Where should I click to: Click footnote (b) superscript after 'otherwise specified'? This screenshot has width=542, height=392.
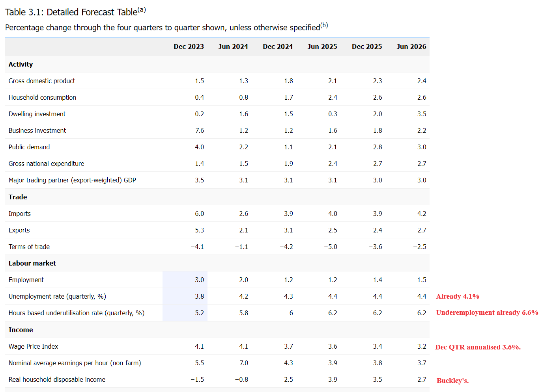[x=324, y=25]
